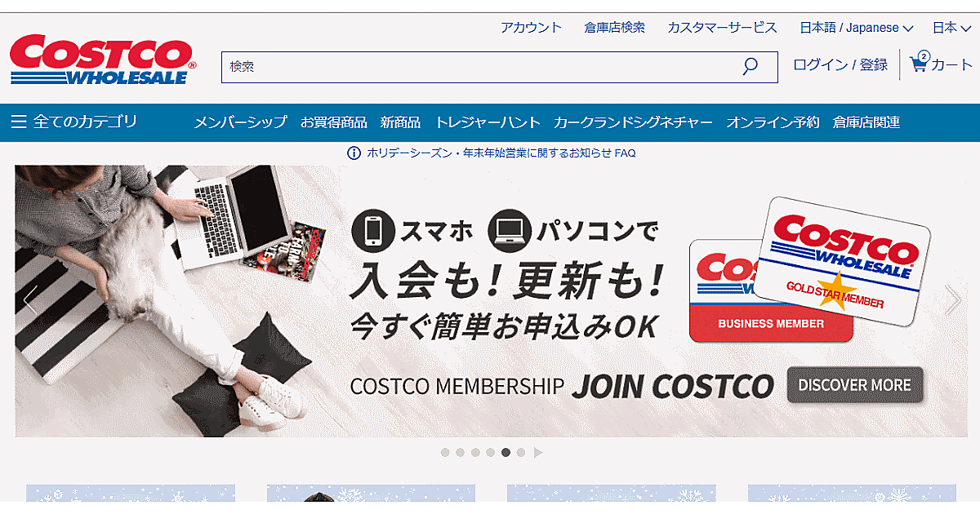The width and height of the screenshot is (980, 514).
Task: Select the second carousel indicator dot
Action: point(461,452)
